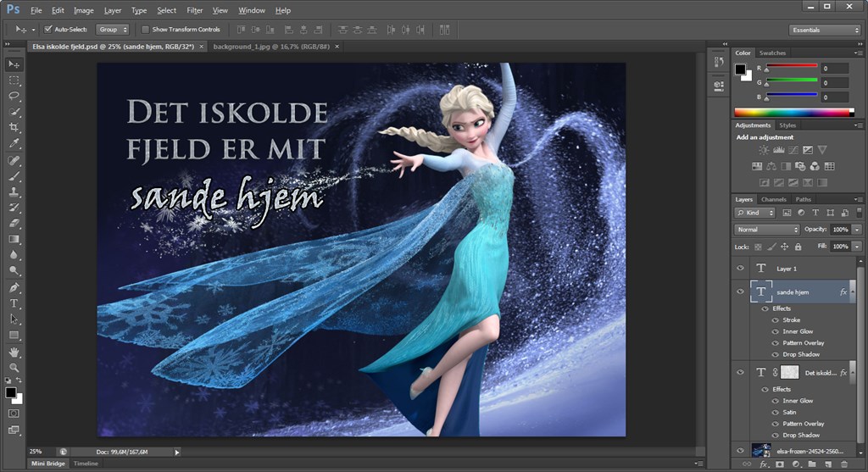Switch to the background_1.jpg document tab
Viewport: 868px width, 472px height.
271,47
